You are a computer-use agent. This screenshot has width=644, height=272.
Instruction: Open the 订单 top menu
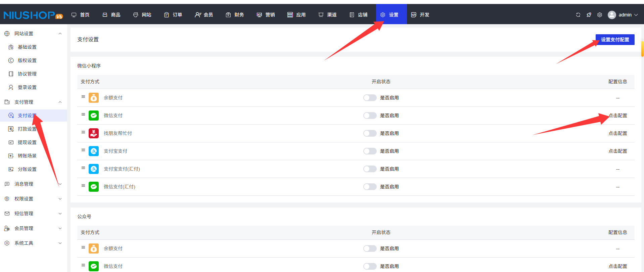tap(173, 15)
